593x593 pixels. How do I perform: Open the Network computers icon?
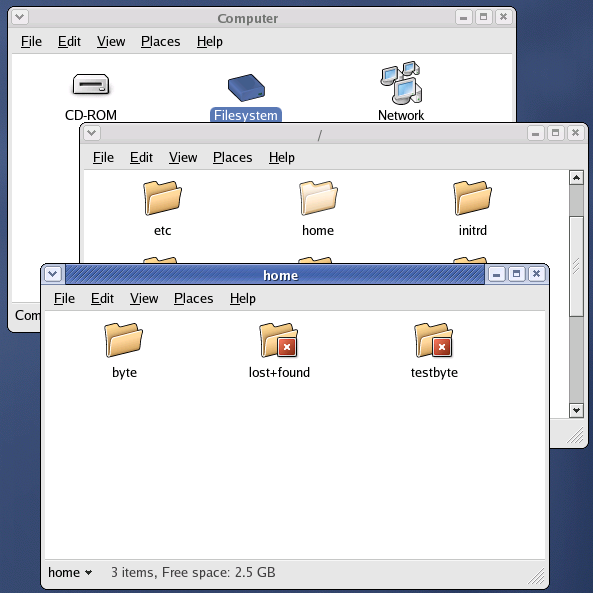401,83
